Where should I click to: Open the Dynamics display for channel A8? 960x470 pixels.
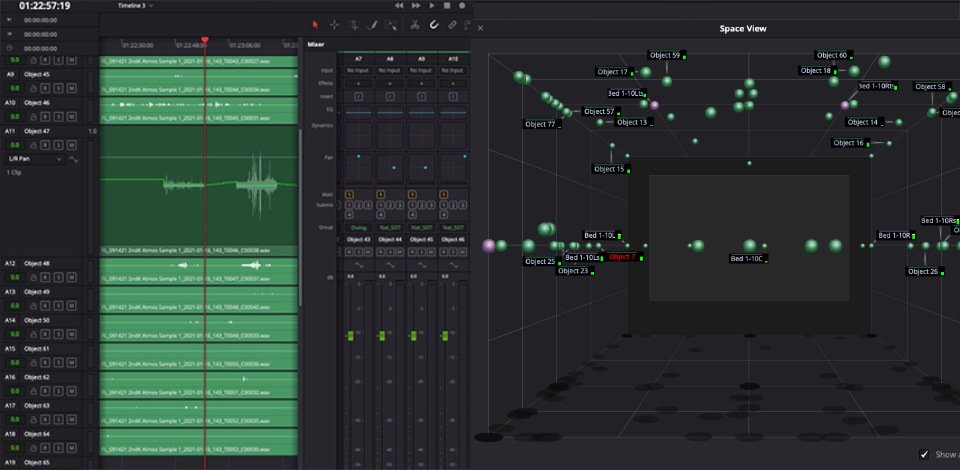390,135
